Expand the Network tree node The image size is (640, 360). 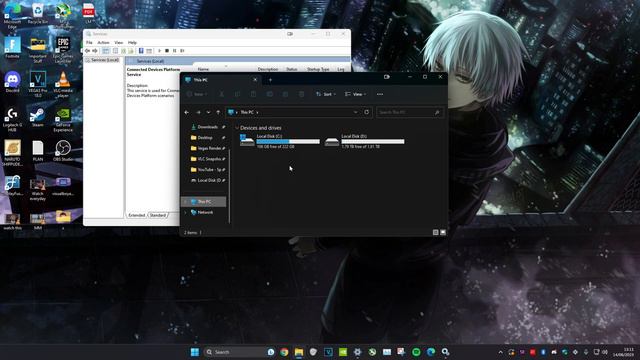(x=185, y=213)
